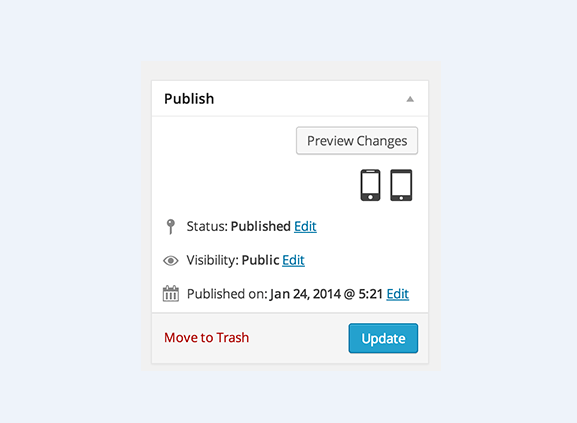Click the Preview Changes button
The width and height of the screenshot is (577, 423).
[357, 141]
